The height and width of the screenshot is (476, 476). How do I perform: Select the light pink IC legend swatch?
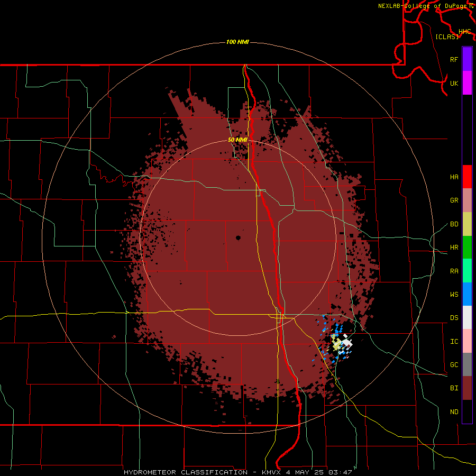coord(467,341)
